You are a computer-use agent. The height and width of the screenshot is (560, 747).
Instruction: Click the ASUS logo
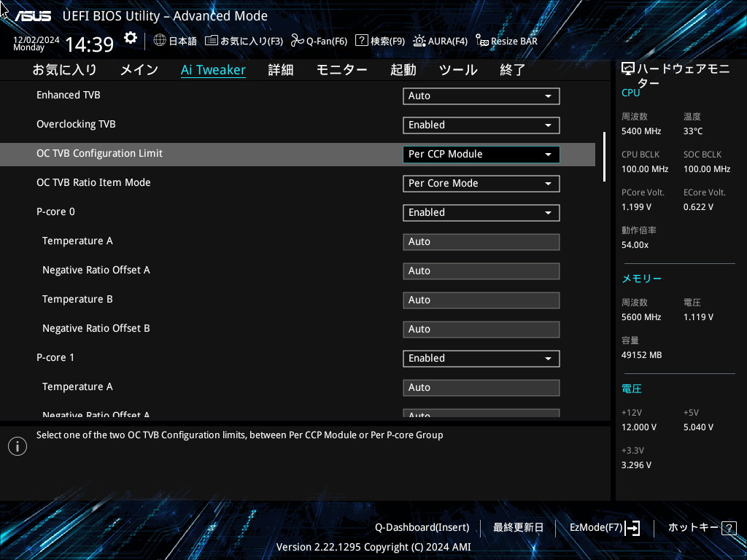tap(32, 16)
